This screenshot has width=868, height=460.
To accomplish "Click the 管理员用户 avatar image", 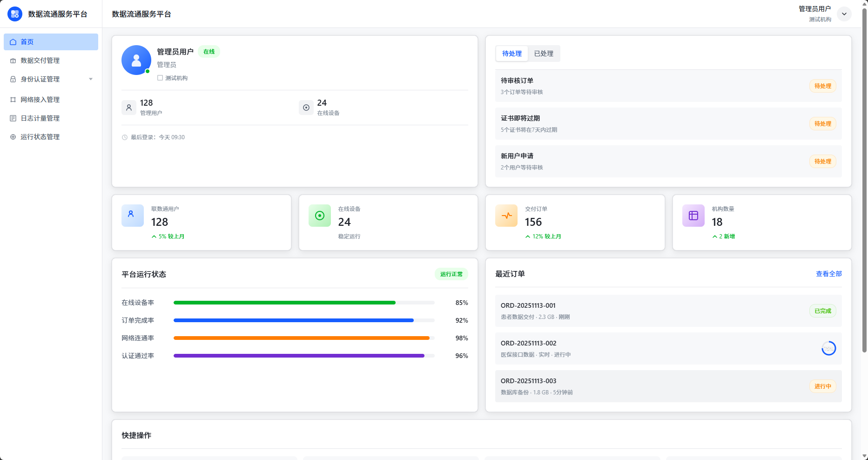I will (x=136, y=60).
